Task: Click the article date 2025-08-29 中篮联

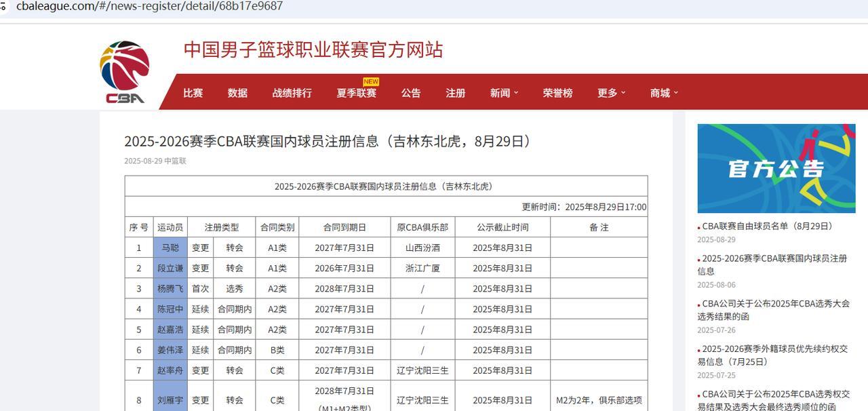Action: [155, 161]
